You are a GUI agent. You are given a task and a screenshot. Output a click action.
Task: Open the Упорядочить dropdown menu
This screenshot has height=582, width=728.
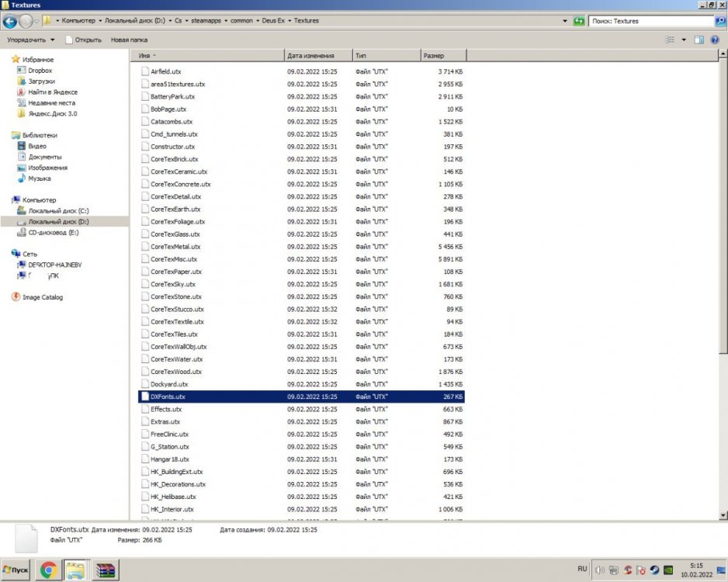(x=31, y=40)
